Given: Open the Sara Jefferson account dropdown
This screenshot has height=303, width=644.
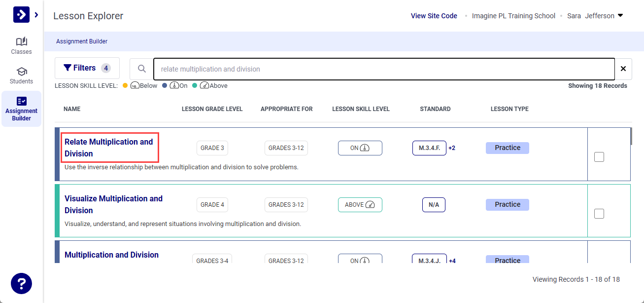Looking at the screenshot, I should pos(596,15).
